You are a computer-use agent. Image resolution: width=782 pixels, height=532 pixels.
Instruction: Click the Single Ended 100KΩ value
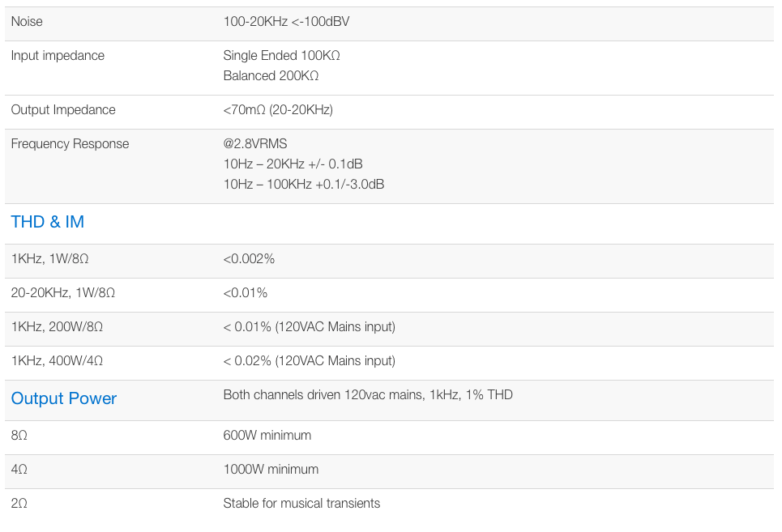pos(281,56)
